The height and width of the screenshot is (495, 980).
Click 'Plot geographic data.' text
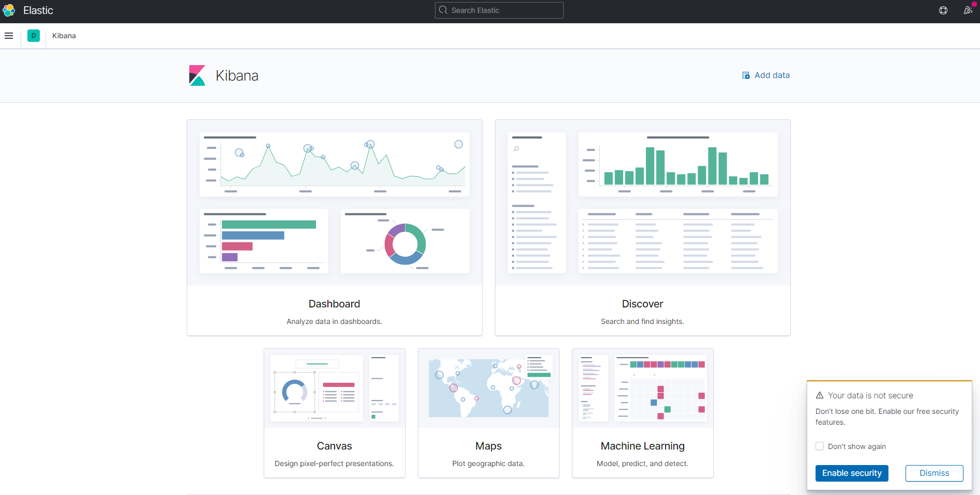pos(488,463)
